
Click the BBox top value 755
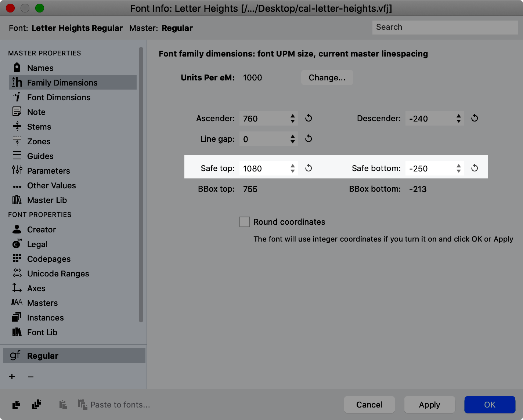pos(250,189)
